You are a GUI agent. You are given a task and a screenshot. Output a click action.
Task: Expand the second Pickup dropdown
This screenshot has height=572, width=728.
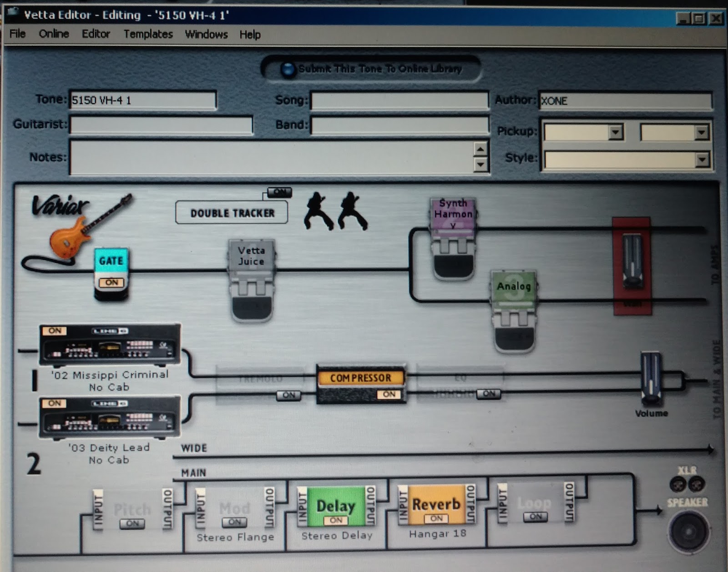tap(701, 132)
